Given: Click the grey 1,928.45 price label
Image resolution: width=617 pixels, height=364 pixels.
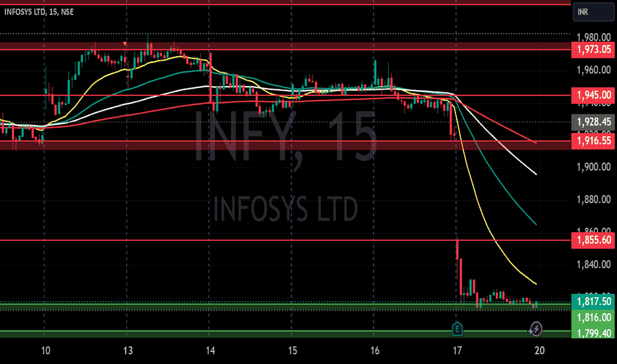Looking at the screenshot, I should [x=593, y=122].
